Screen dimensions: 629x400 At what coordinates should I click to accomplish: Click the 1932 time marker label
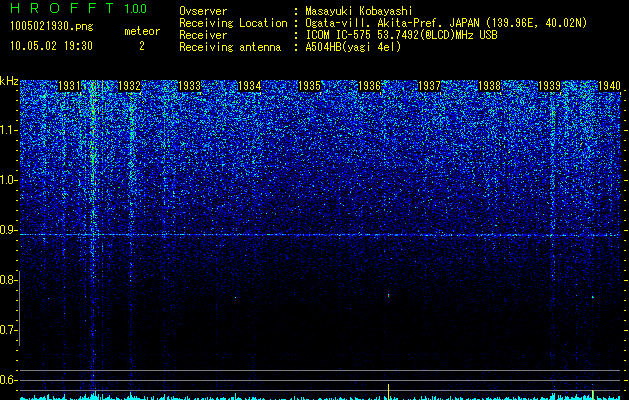click(x=130, y=86)
